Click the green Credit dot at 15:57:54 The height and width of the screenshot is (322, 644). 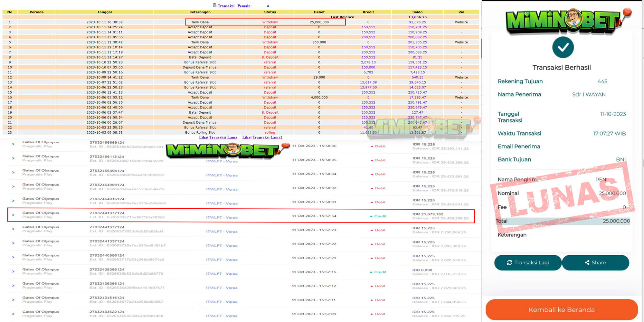[371, 216]
